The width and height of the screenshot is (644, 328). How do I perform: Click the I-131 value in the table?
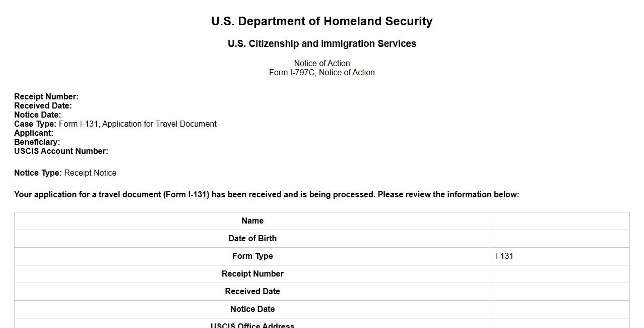[x=504, y=256]
